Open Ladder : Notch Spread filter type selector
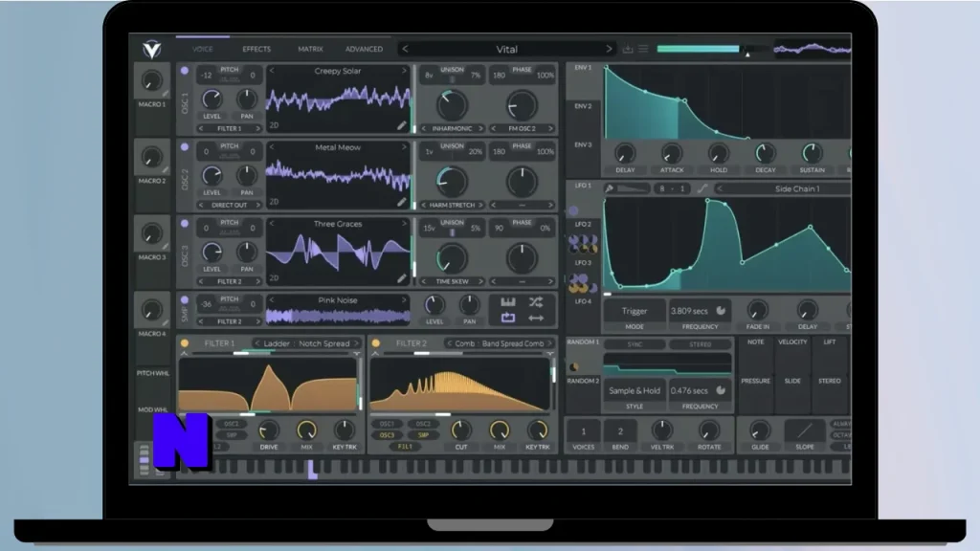The height and width of the screenshot is (551, 980). click(306, 343)
